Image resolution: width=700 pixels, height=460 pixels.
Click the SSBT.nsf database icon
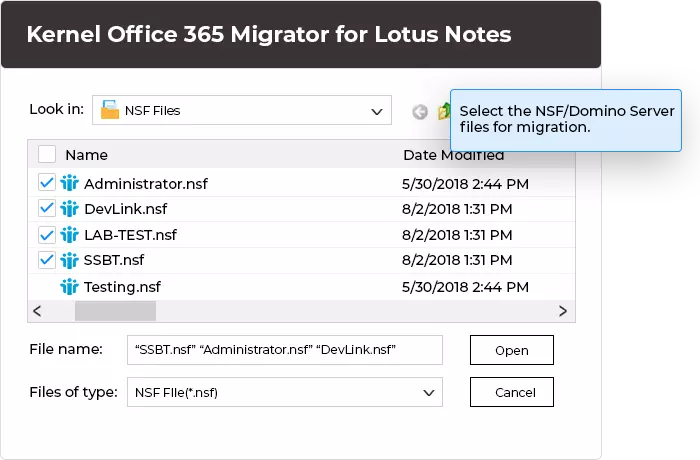pyautogui.click(x=69, y=260)
